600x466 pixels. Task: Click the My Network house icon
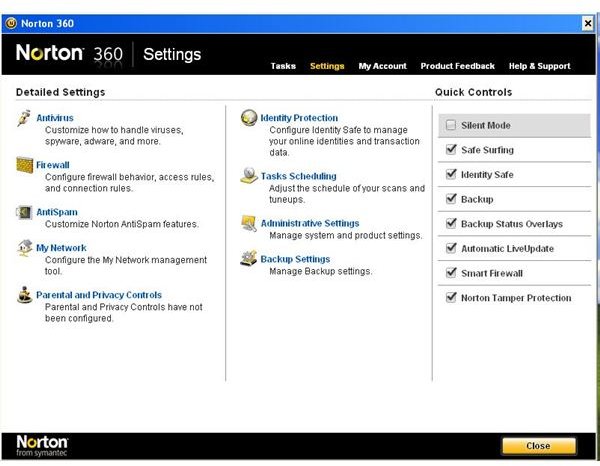[x=25, y=248]
